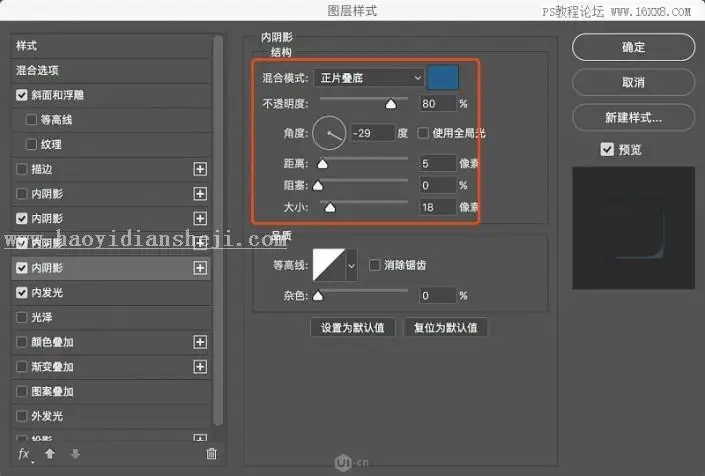Enable the 等高线 sub-option checkbox
This screenshot has width=705, height=476.
pyautogui.click(x=31, y=120)
